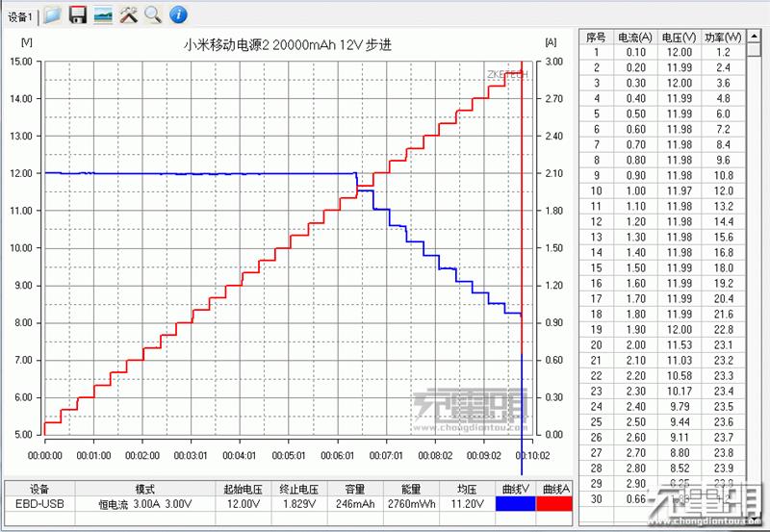Select voltage 9.79 in row 24

[x=680, y=407]
